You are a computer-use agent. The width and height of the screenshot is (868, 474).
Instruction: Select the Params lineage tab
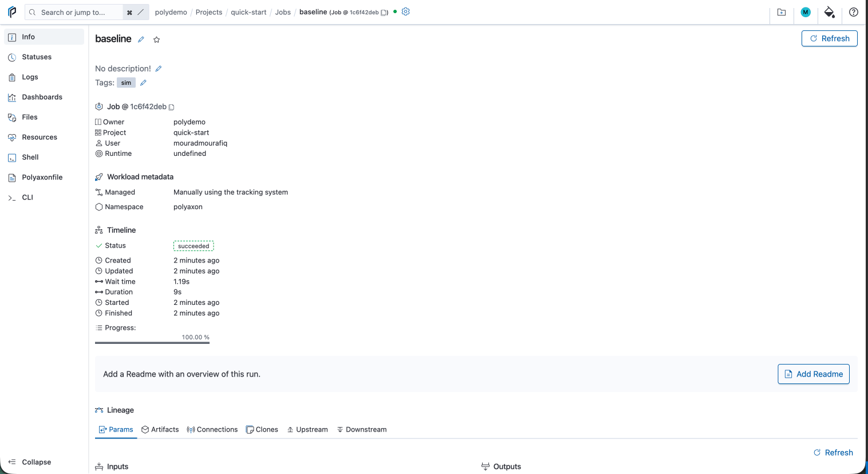pyautogui.click(x=116, y=429)
